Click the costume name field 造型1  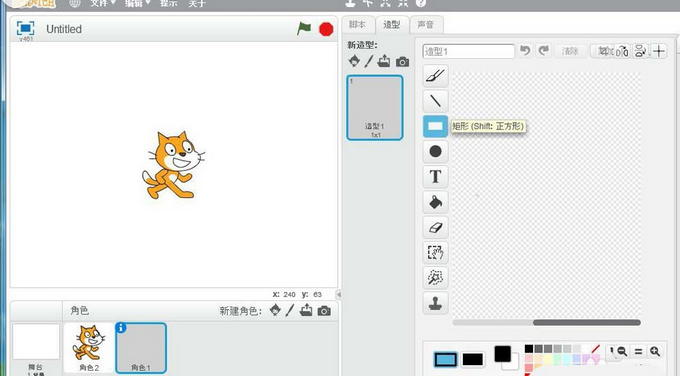(468, 51)
